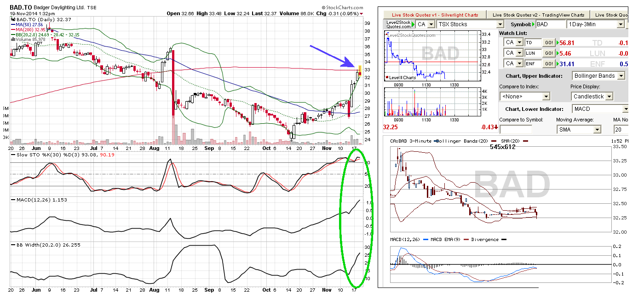This screenshot has width=644, height=299.
Task: Expand the MACD lower indicator dropdown
Action: pyautogui.click(x=600, y=109)
